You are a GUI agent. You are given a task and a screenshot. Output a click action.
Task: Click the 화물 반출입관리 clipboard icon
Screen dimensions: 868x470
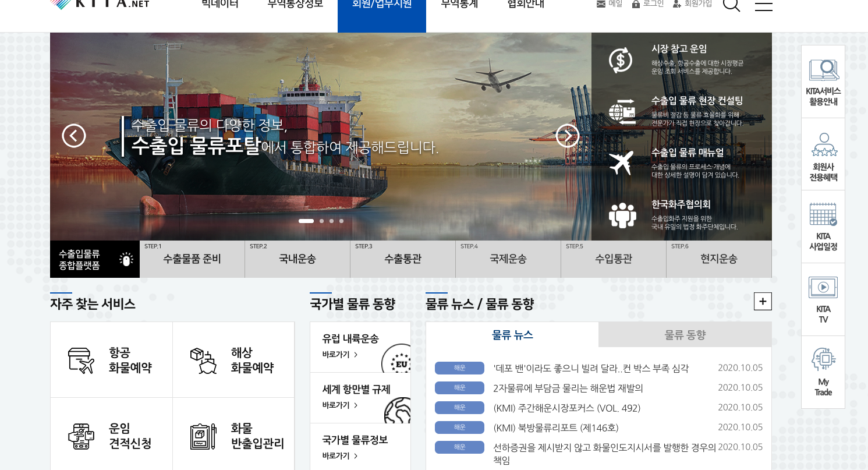tap(203, 436)
